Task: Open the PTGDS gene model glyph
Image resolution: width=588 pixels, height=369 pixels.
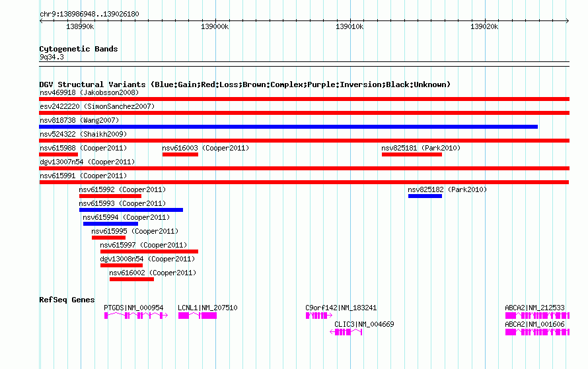Action: tap(135, 316)
